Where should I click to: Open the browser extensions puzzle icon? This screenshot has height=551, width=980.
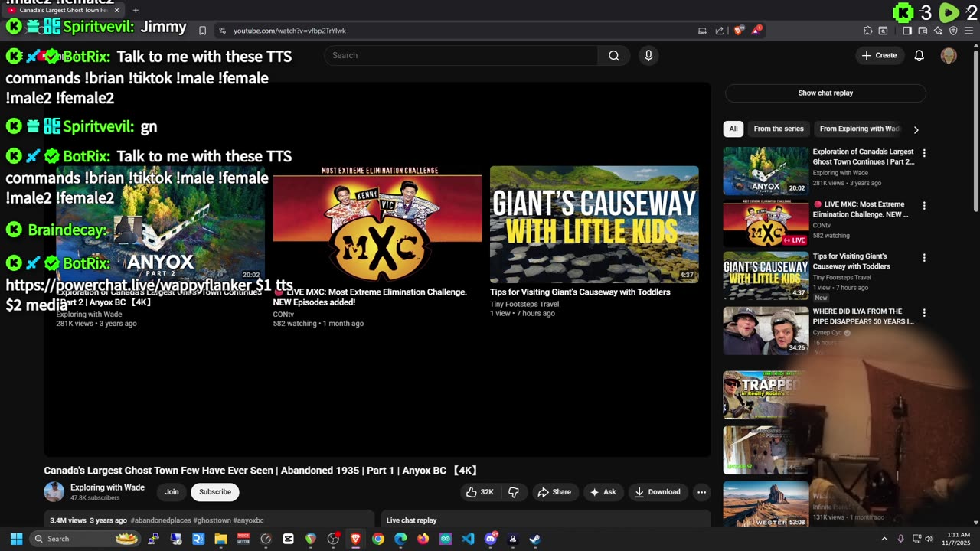[867, 31]
